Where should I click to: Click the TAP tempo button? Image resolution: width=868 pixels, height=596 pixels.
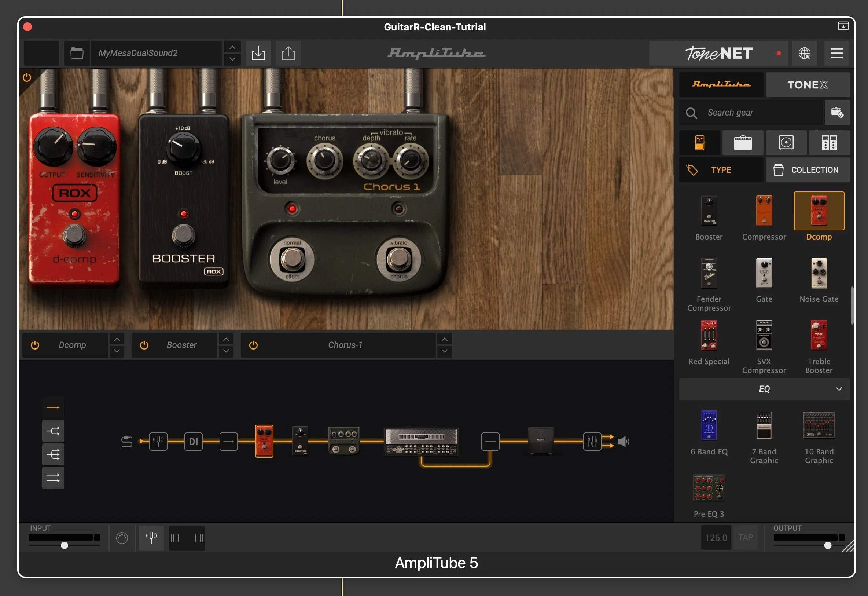(x=746, y=537)
